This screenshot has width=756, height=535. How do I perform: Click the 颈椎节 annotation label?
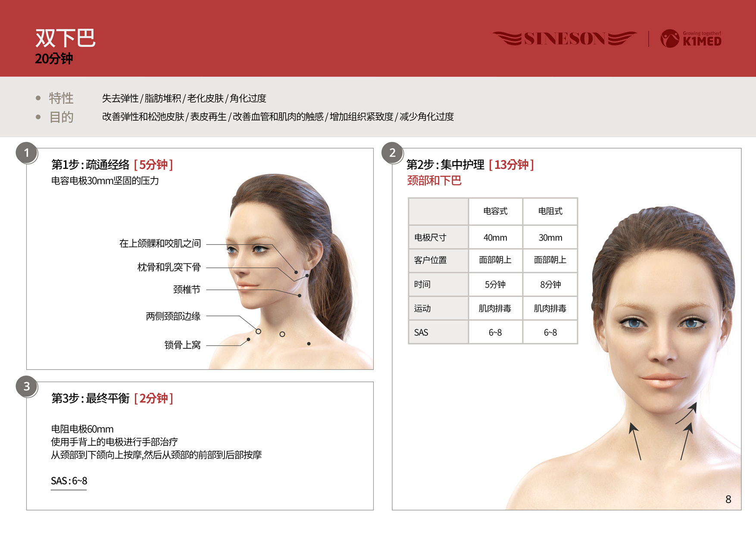(187, 290)
